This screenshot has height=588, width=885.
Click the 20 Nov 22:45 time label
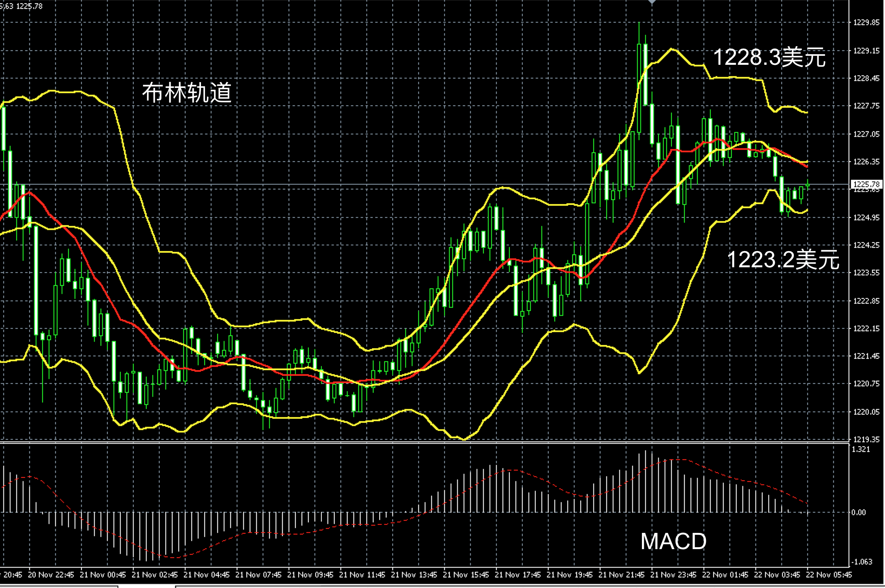(x=51, y=575)
